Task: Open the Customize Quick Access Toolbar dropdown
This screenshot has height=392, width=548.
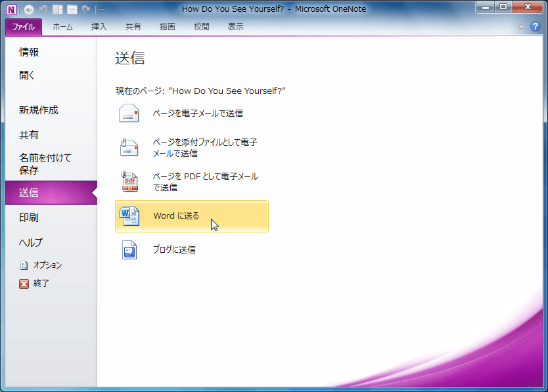Action: coord(101,10)
